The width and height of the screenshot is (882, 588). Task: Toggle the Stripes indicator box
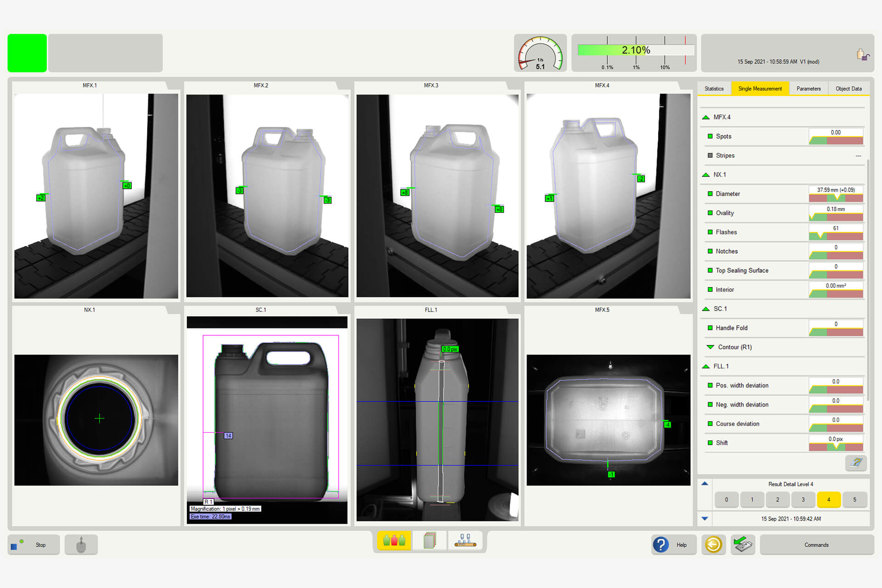click(710, 156)
